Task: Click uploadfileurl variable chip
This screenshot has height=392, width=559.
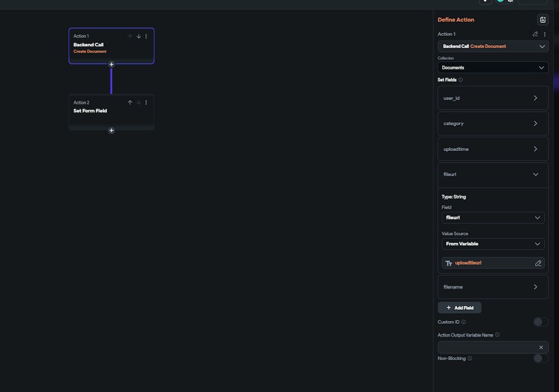Action: pyautogui.click(x=492, y=263)
